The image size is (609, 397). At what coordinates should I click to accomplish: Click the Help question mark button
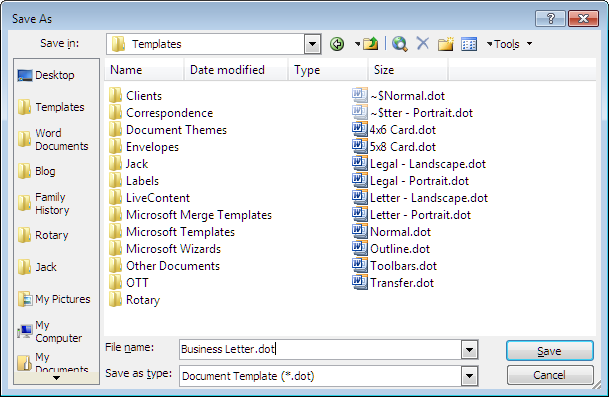click(x=550, y=18)
